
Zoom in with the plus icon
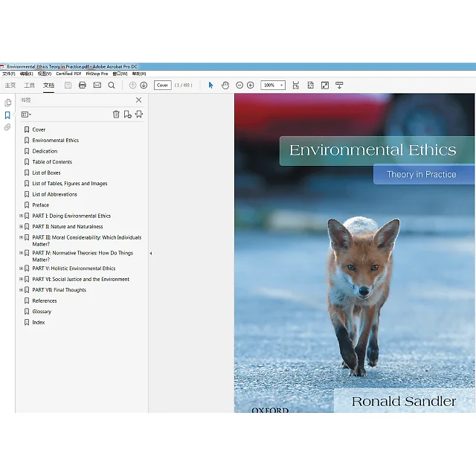tap(251, 86)
